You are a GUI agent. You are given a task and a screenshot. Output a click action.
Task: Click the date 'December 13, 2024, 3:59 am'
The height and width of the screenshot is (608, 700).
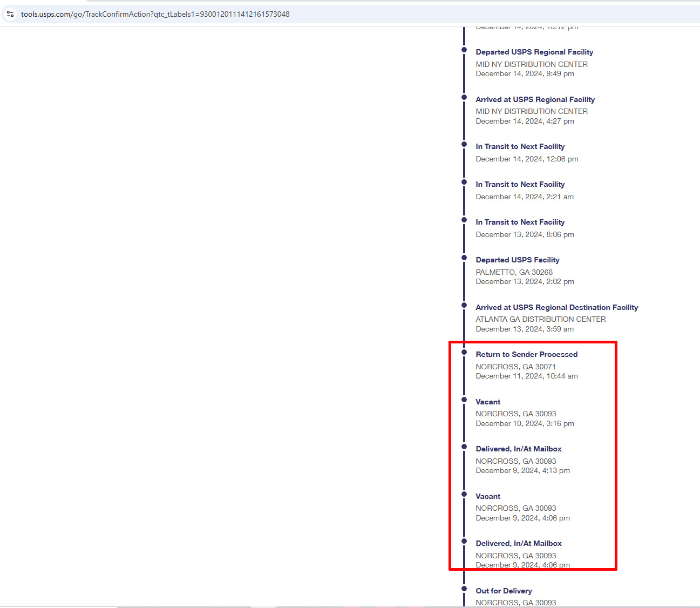click(x=525, y=329)
